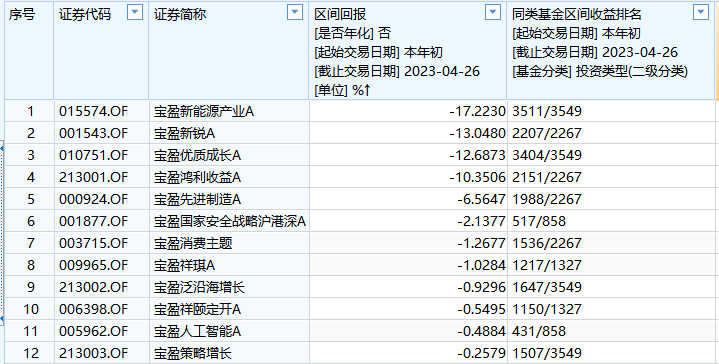This screenshot has height=364, width=719.
Task: Select row number 12
Action: 31,353
